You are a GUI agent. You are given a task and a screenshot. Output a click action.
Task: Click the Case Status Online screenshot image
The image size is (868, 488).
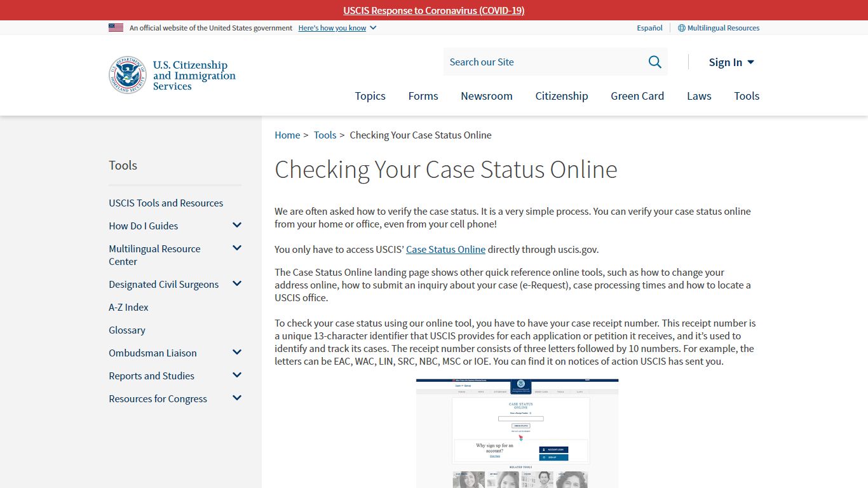pos(517,433)
